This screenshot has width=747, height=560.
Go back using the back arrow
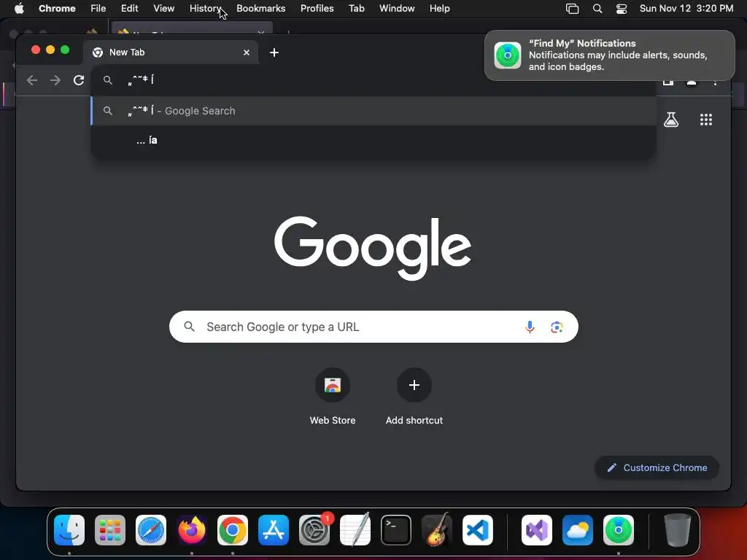32,80
